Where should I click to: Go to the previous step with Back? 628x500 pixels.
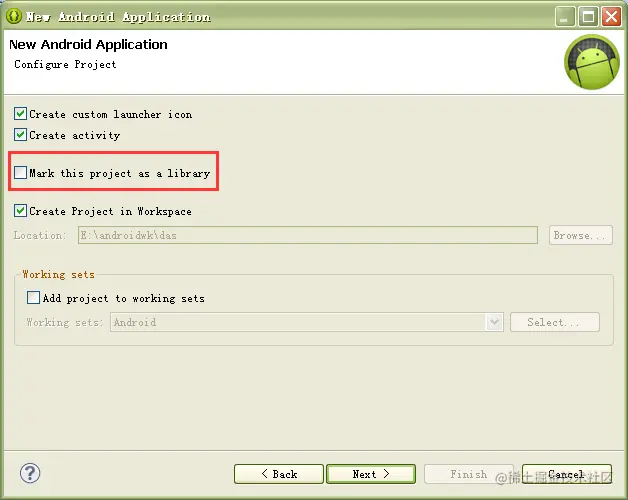tap(279, 474)
